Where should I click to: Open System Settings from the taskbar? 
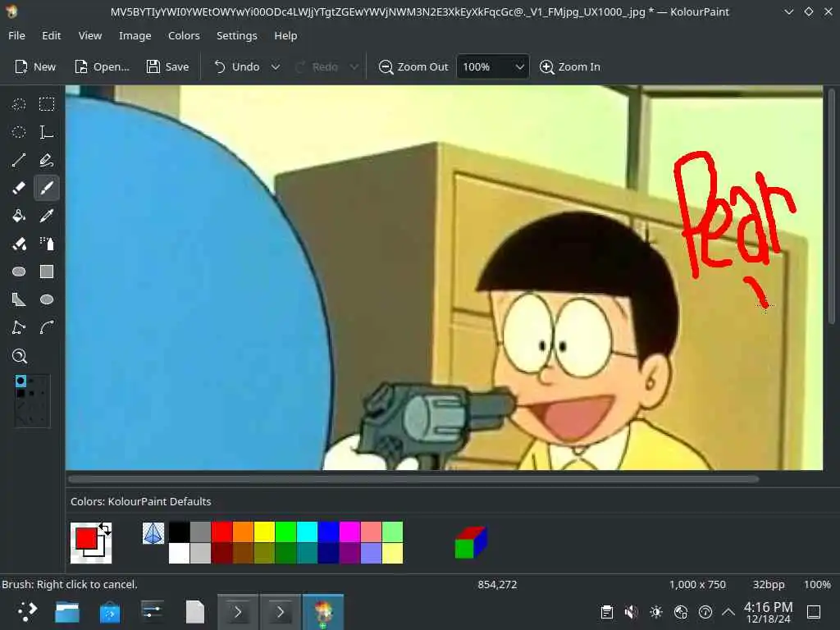pyautogui.click(x=152, y=612)
